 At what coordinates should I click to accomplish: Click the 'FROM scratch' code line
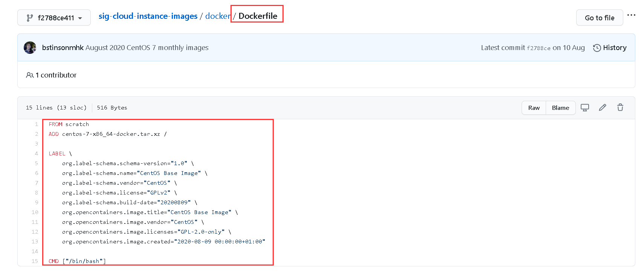coord(69,124)
